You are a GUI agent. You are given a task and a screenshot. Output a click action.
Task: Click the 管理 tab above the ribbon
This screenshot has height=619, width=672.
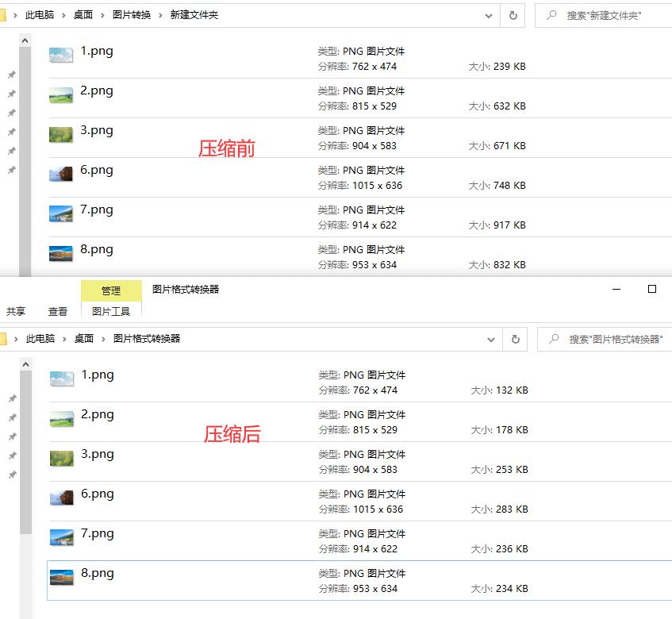[111, 290]
